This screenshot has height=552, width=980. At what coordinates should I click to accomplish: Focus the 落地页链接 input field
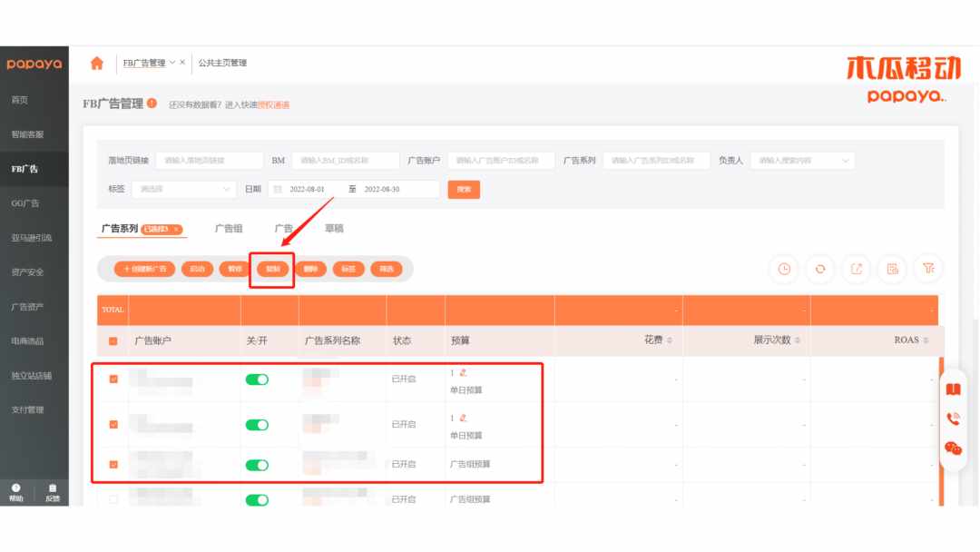click(210, 161)
